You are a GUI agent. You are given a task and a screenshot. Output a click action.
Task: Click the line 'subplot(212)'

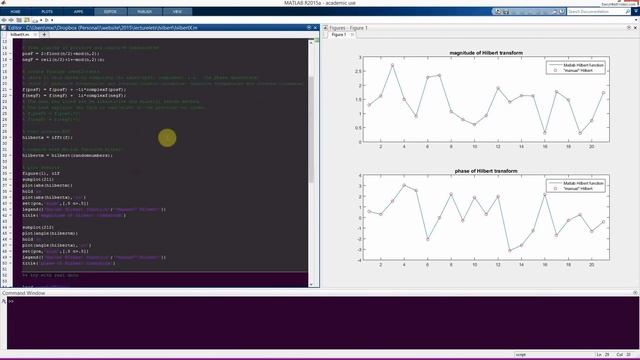tap(38, 227)
